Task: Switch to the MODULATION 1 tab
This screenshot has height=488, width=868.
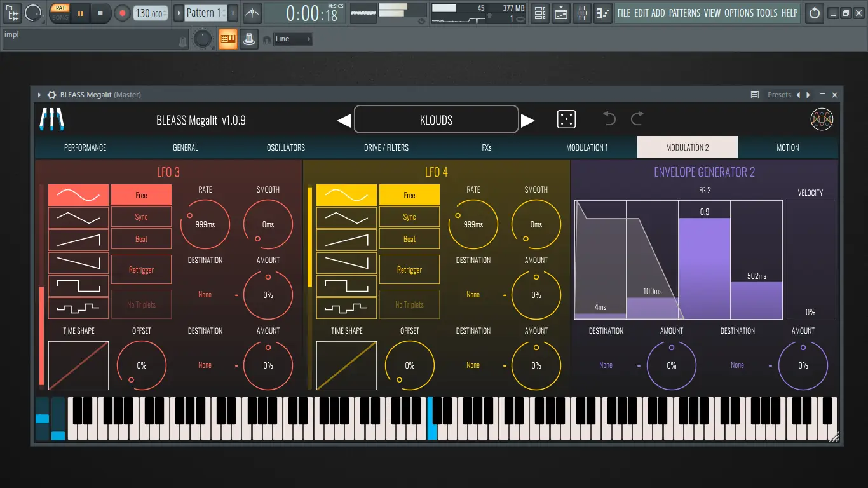Action: 587,147
